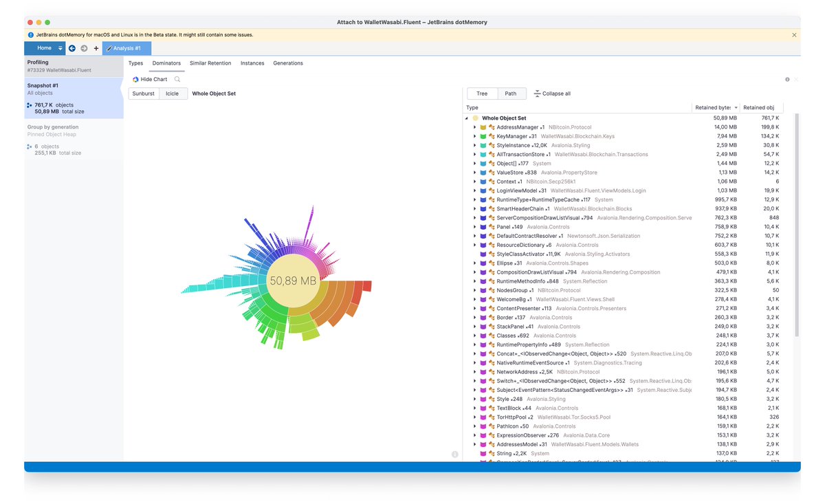Select the 'NetworkAddress' row text

pos(518,372)
